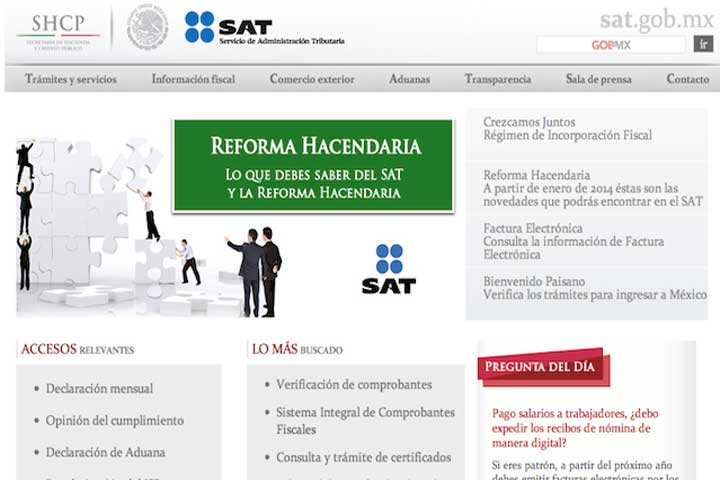Open Sala de prensa section
Image resolution: width=720 pixels, height=480 pixels.
pyautogui.click(x=598, y=79)
